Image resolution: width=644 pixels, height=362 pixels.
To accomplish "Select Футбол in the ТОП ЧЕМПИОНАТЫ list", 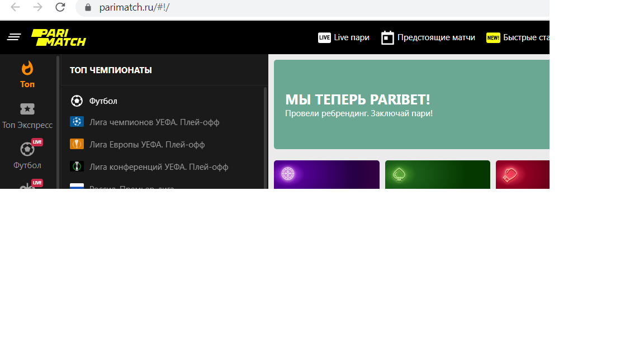I will tap(103, 101).
